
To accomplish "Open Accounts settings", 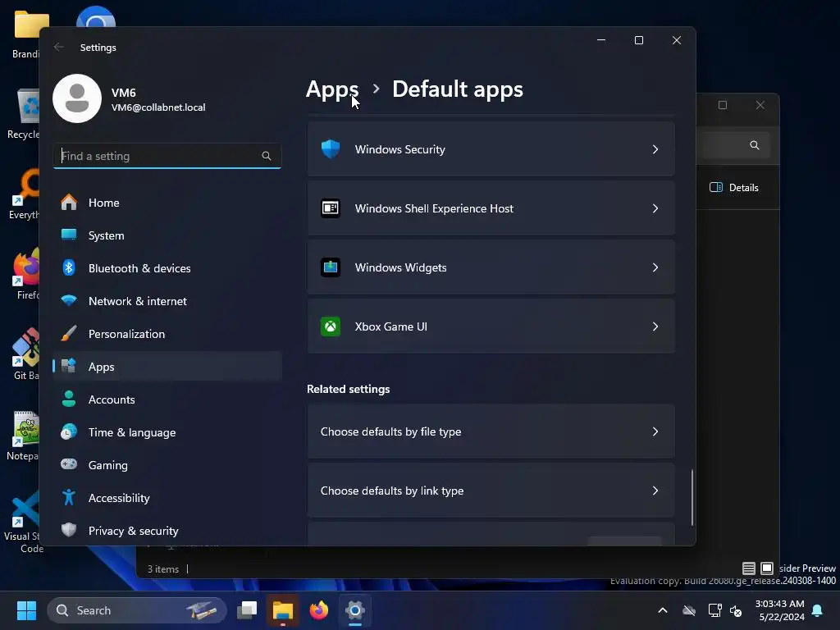I will pos(167,399).
